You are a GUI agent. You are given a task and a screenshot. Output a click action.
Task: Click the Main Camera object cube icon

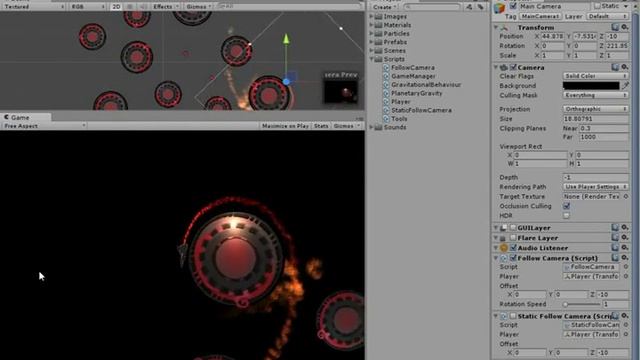[500, 8]
